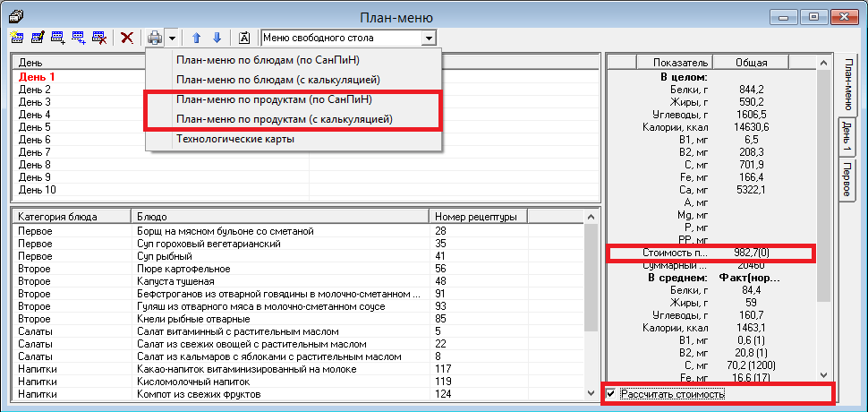The image size is (868, 412).
Task: Click the add multiple rows icon with blue pluses
Action: point(79,38)
